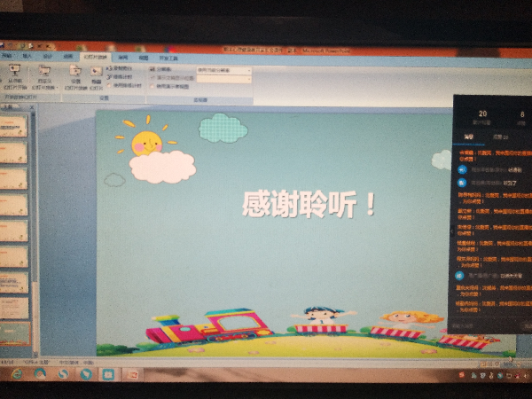Select the green checkered cloud shape

pyautogui.click(x=223, y=128)
